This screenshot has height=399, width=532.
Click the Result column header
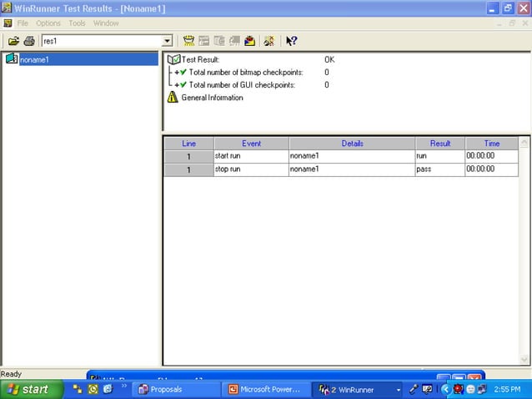point(440,144)
